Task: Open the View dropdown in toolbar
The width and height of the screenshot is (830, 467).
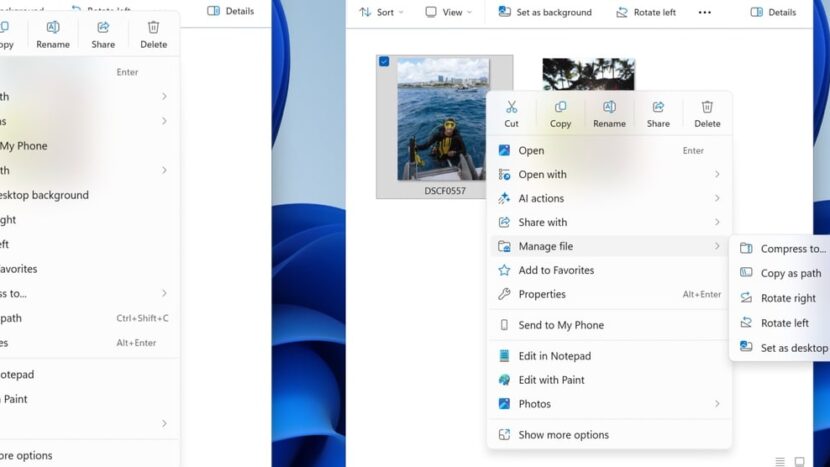Action: coord(444,12)
